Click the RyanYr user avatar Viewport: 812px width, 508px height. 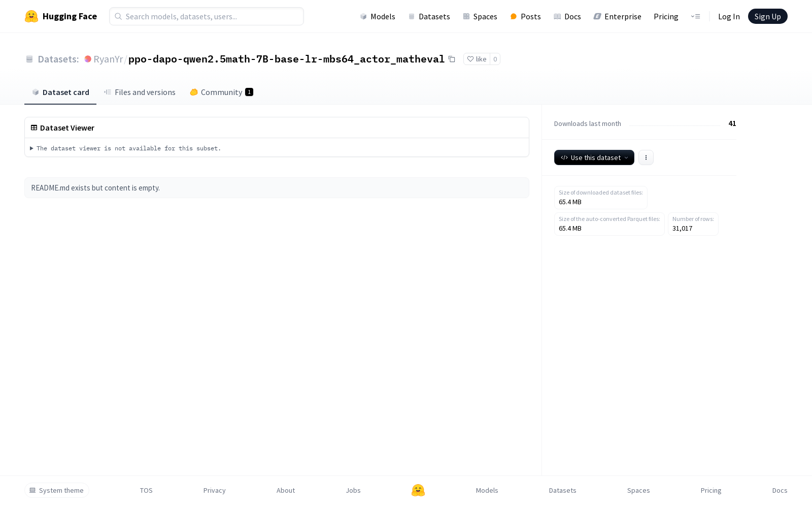(88, 59)
